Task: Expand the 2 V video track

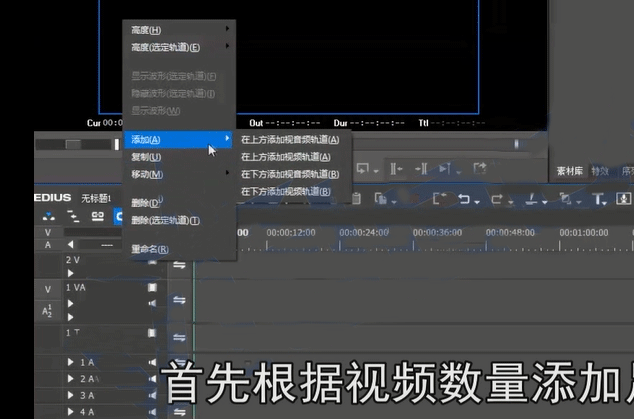Action: [x=70, y=273]
